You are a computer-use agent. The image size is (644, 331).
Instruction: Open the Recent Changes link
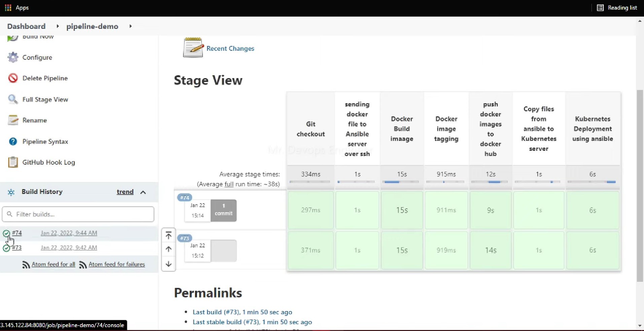click(230, 48)
